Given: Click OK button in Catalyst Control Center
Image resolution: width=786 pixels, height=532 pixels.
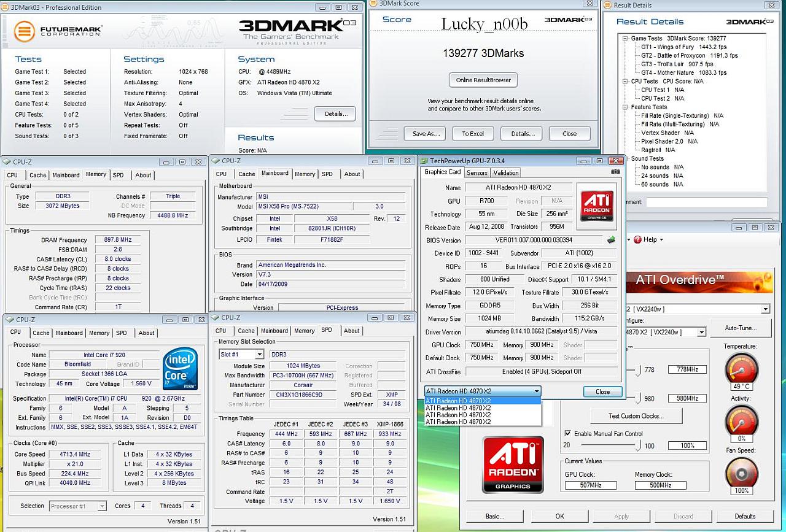Looking at the screenshot, I should point(559,516).
